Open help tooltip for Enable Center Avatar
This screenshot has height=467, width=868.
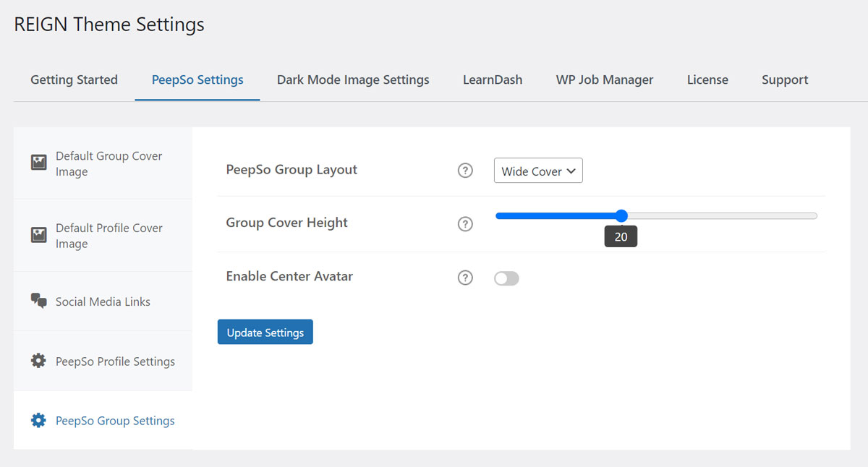[465, 278]
